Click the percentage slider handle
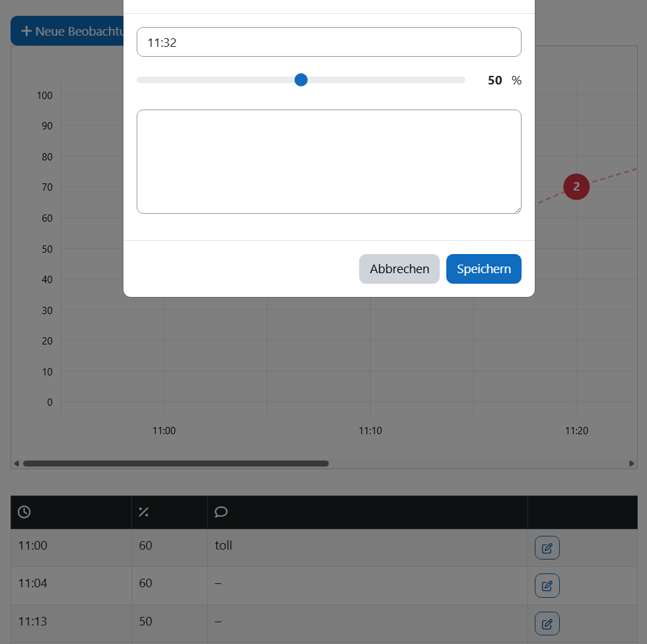 click(x=301, y=80)
